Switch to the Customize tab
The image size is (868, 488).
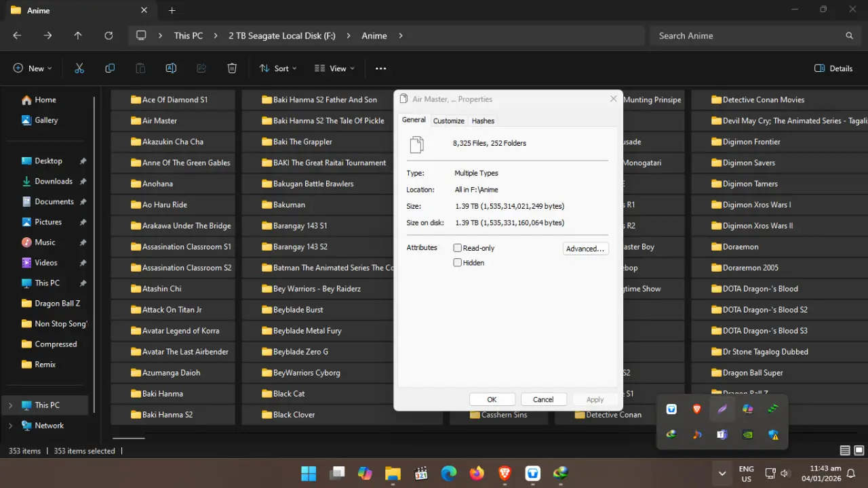coord(449,121)
